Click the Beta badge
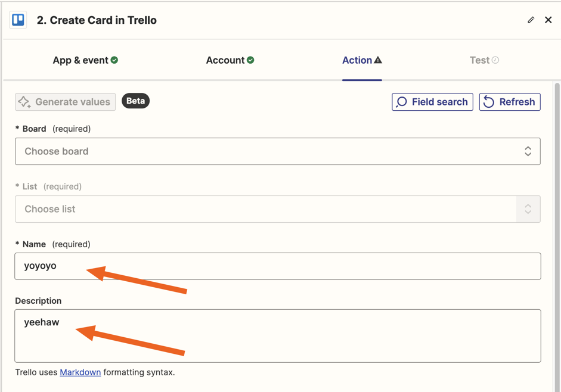561x392 pixels. point(135,101)
